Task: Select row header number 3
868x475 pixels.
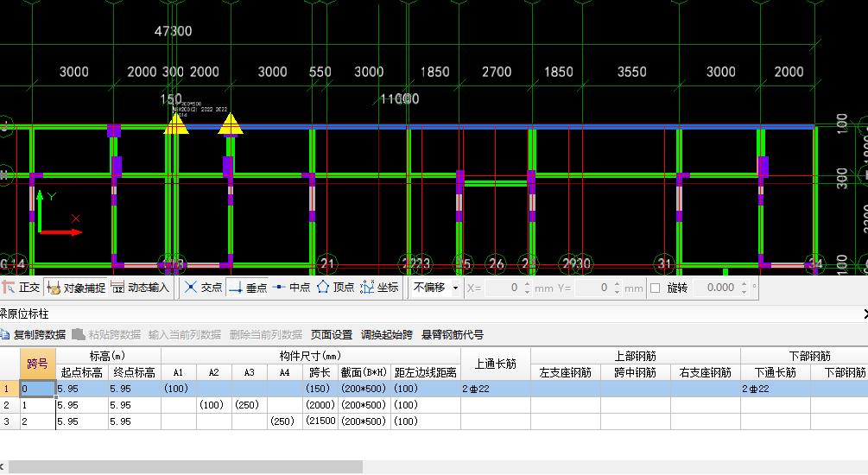Action: pyautogui.click(x=10, y=421)
